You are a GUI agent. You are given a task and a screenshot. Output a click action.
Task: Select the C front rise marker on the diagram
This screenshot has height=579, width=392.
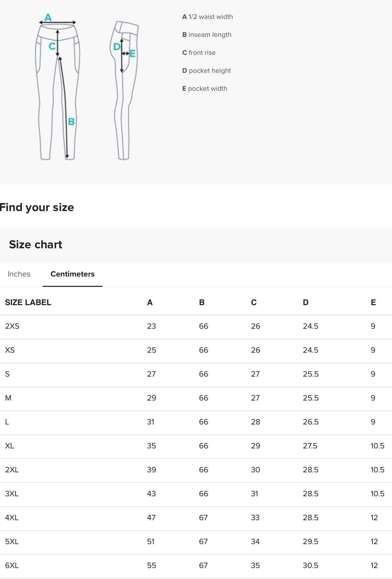point(52,46)
